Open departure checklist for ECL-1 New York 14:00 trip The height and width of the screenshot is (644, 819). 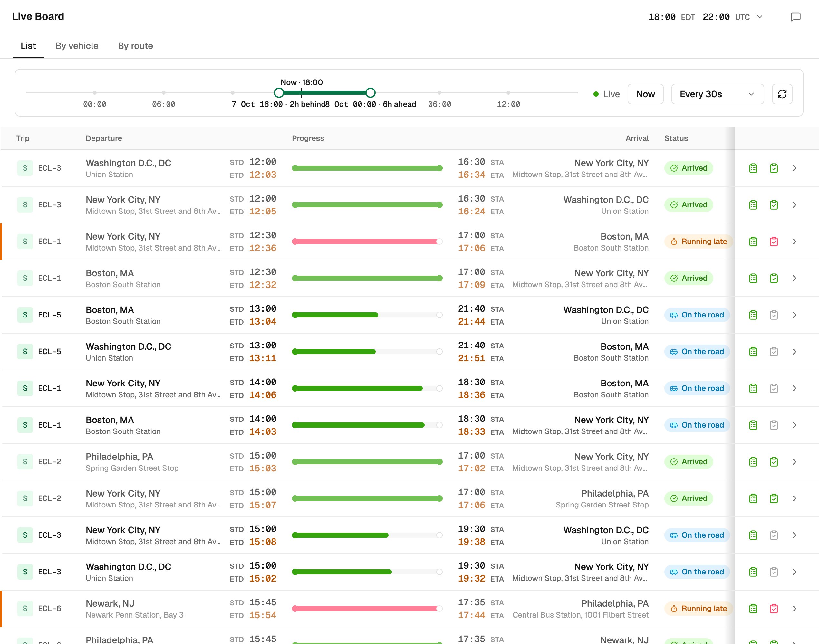point(753,388)
